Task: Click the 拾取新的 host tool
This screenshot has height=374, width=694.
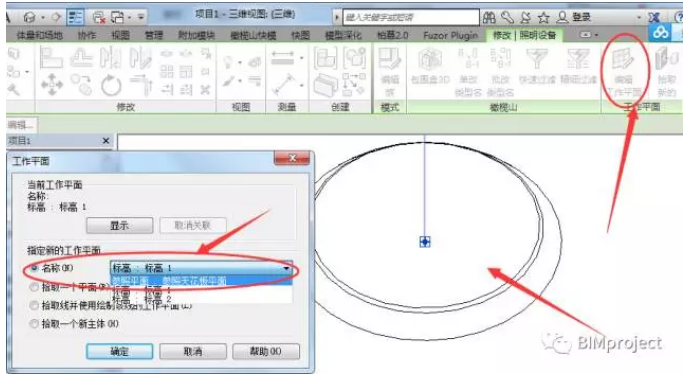Action: tap(667, 72)
